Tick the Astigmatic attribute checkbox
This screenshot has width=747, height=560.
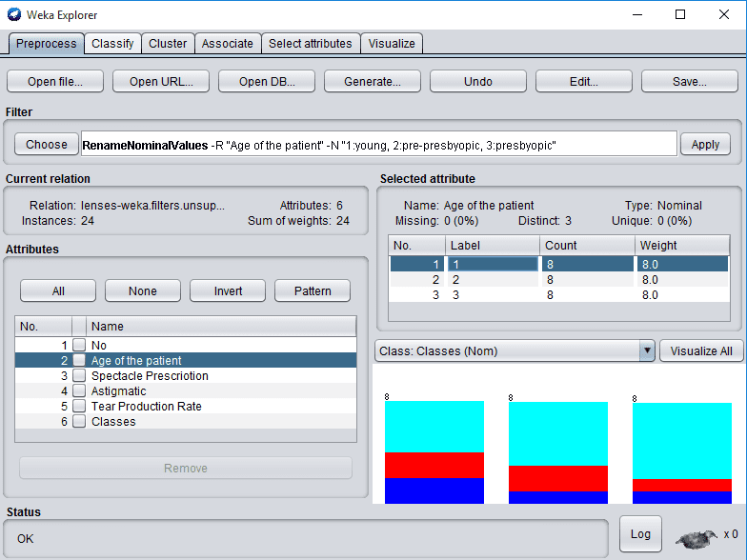click(x=79, y=390)
